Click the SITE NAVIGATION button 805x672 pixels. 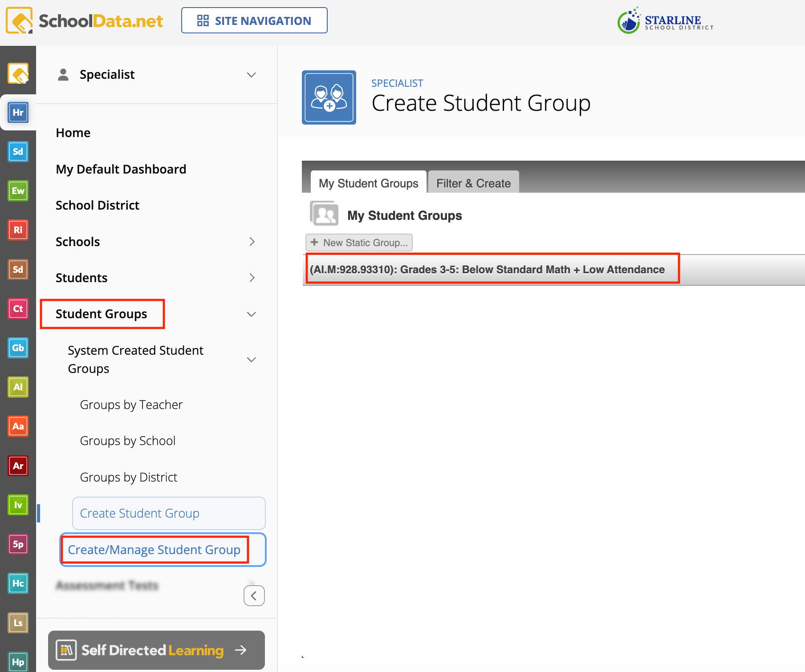254,20
